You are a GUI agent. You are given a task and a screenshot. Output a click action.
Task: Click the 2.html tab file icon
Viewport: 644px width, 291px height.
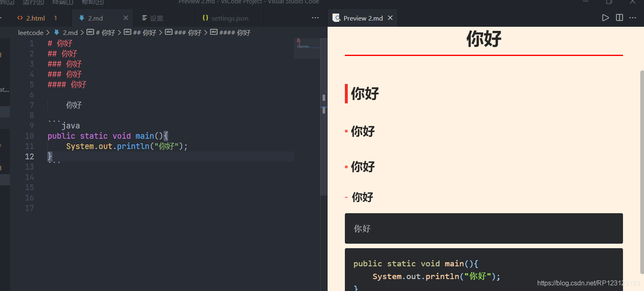pyautogui.click(x=20, y=18)
